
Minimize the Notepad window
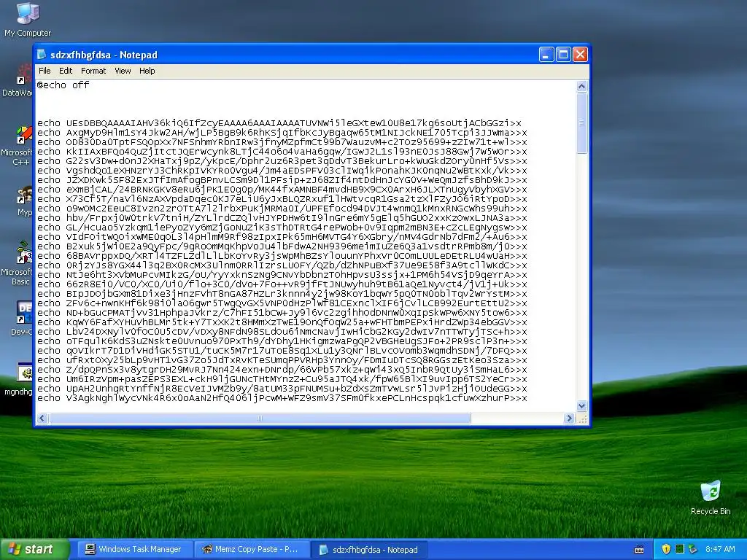pos(546,55)
